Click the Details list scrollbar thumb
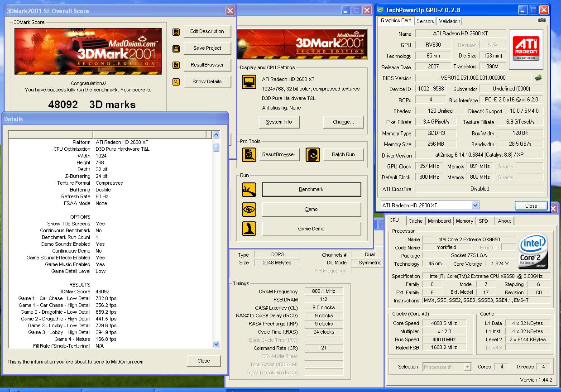Screen dimensions: 561x392 (x=216, y=148)
